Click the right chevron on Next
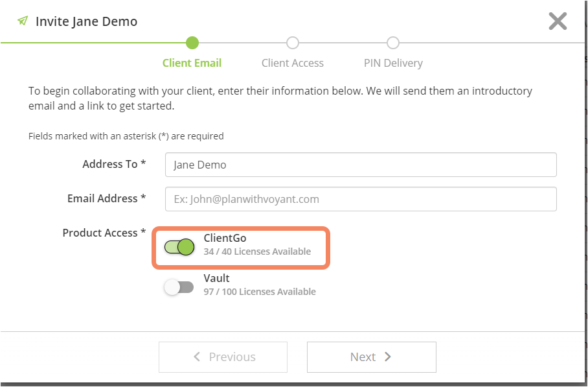 point(388,357)
